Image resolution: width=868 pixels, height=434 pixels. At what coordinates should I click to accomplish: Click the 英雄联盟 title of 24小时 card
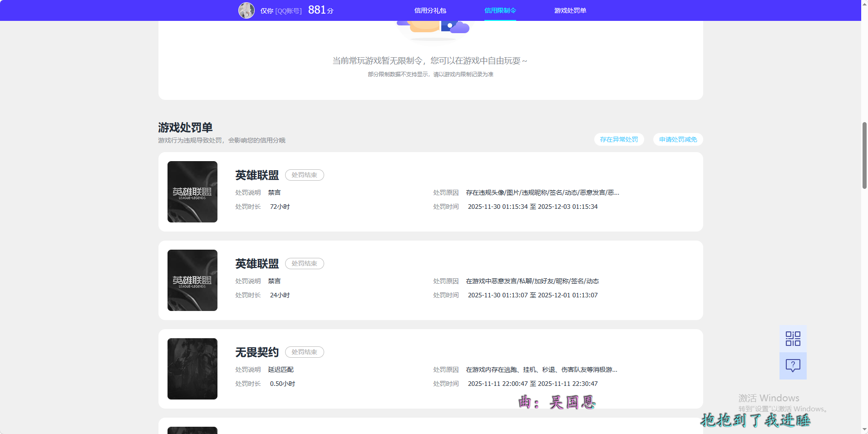(257, 264)
